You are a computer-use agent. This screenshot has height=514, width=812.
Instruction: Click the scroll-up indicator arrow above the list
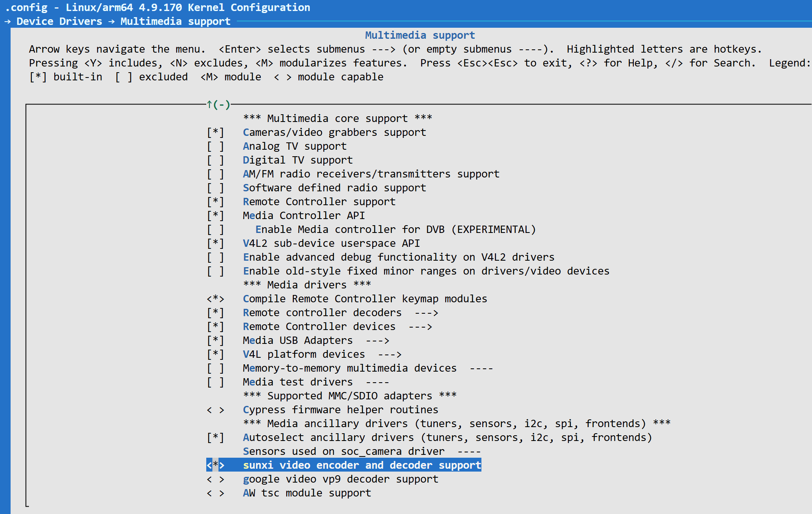[210, 105]
